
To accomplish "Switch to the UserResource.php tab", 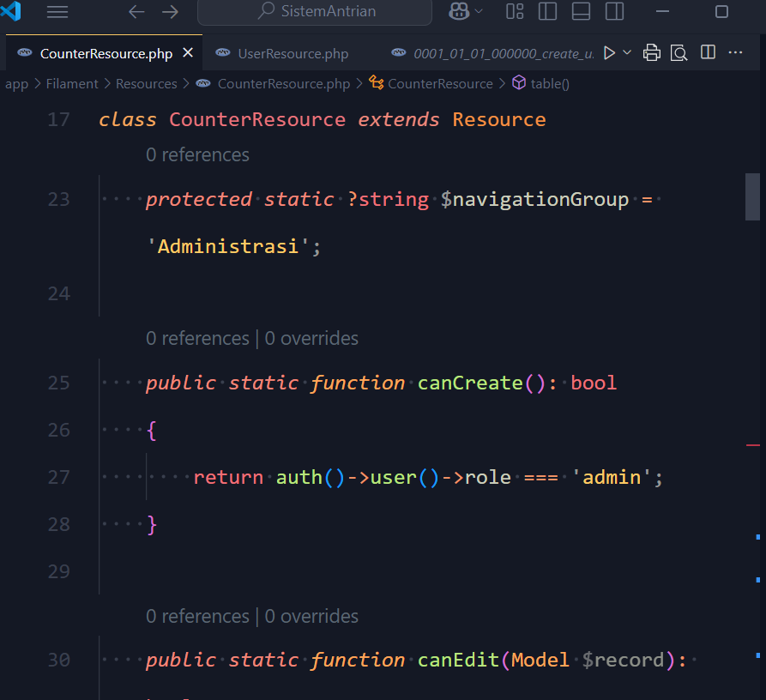I will point(293,53).
